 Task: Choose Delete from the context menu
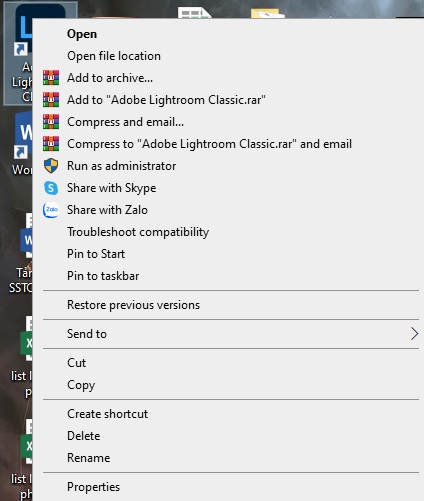tap(84, 436)
